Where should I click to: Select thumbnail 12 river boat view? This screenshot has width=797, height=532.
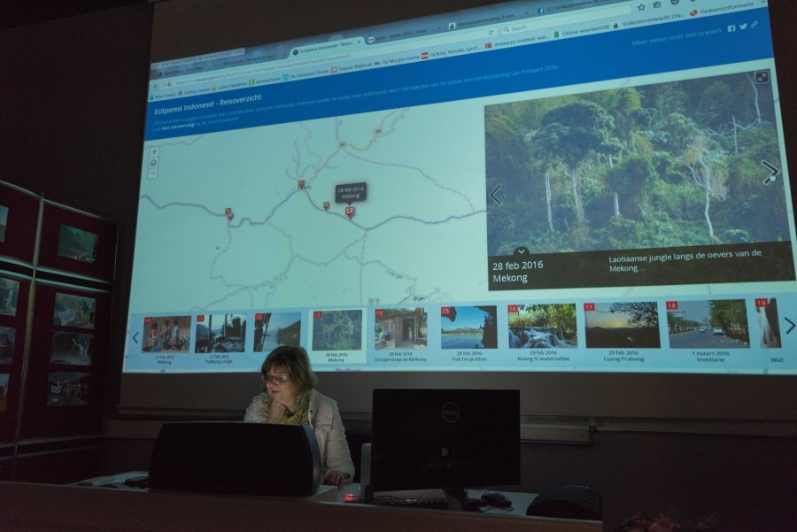[277, 332]
